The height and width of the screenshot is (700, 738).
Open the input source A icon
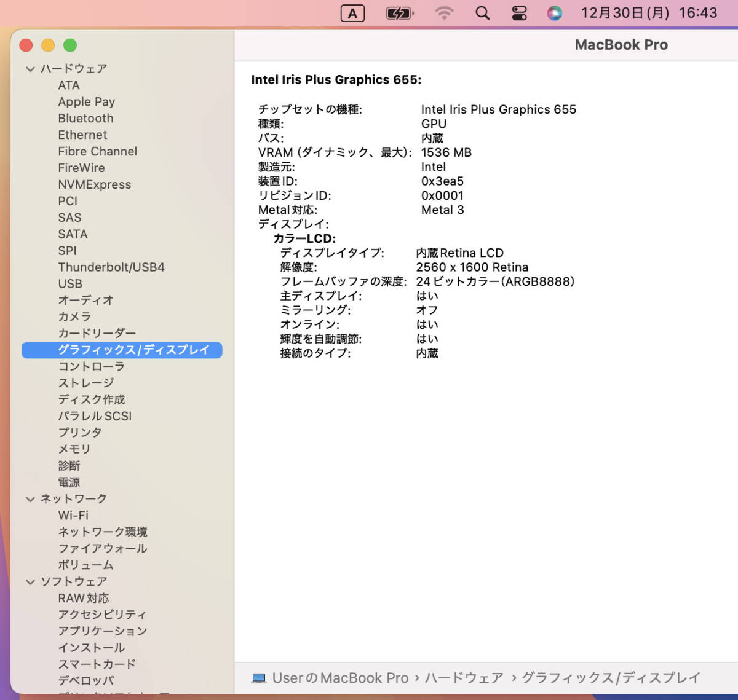pos(352,14)
